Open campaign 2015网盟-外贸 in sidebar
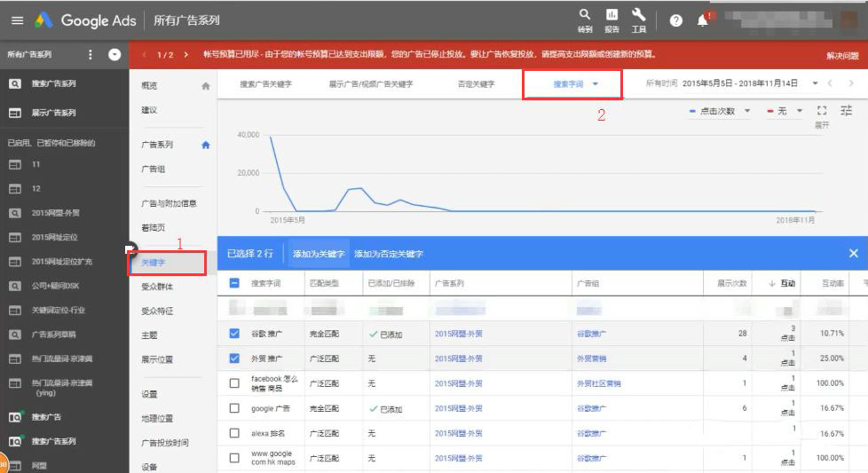Screen dimensions: 868x473 55,213
